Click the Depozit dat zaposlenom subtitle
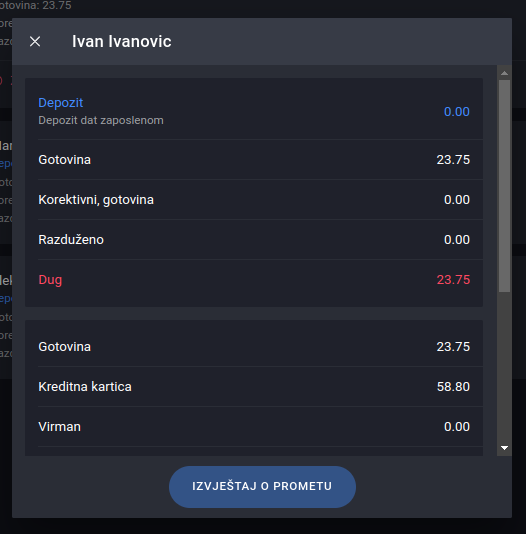 coord(101,120)
